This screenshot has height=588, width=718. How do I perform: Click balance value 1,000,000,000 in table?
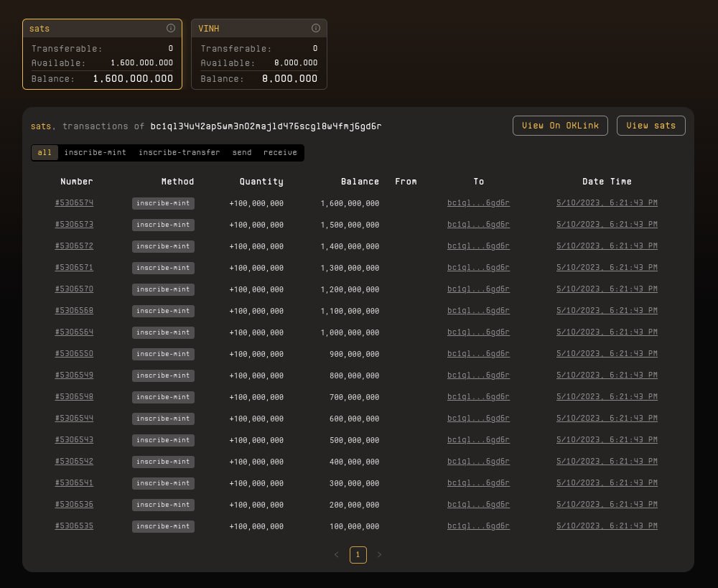coord(350,332)
